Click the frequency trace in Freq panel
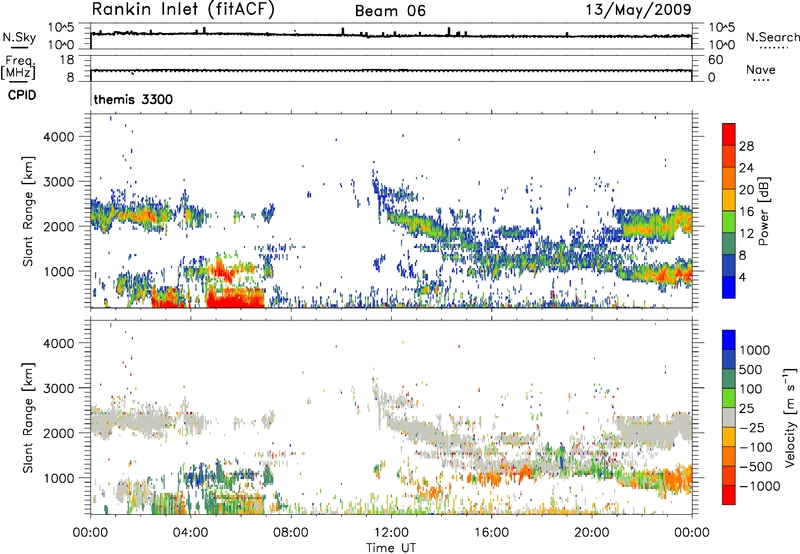Image resolution: width=800 pixels, height=554 pixels. click(x=391, y=70)
